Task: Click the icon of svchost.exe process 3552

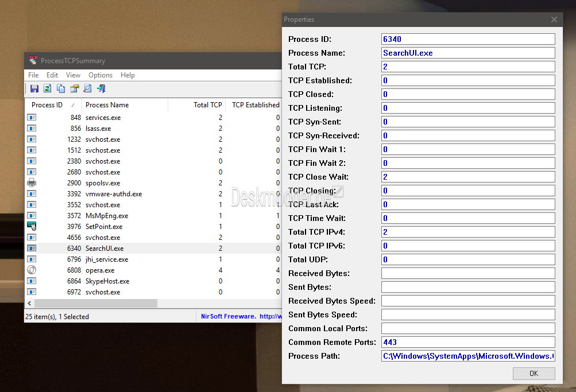Action: tap(32, 204)
